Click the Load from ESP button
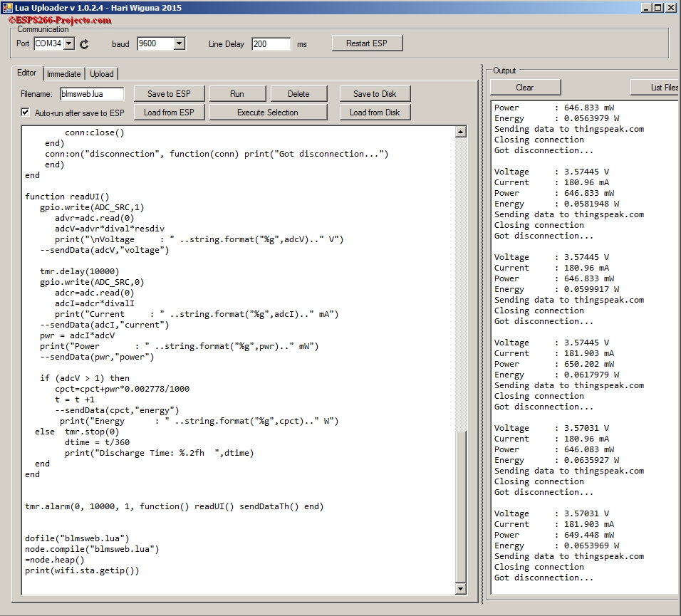The image size is (681, 616). 169,113
